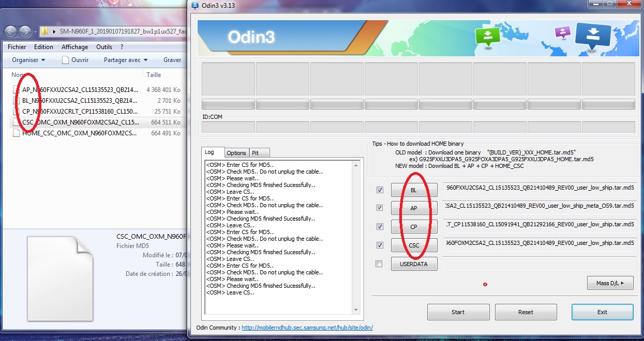Sort by the Nom column header
This screenshot has width=644, height=341.
pyautogui.click(x=18, y=75)
